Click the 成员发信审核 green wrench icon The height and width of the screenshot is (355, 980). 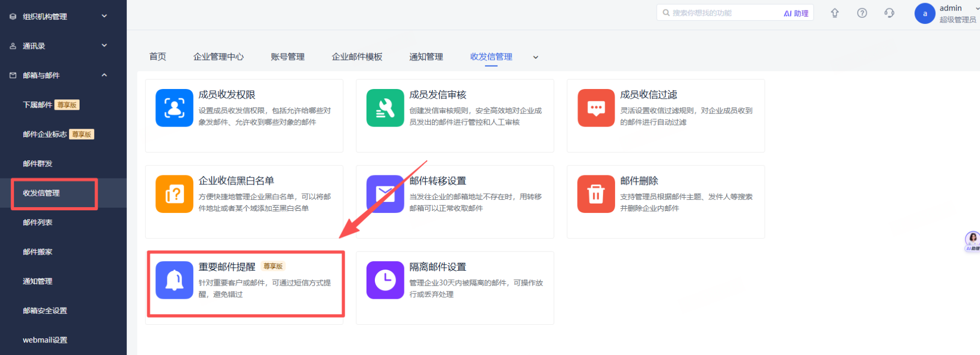385,108
